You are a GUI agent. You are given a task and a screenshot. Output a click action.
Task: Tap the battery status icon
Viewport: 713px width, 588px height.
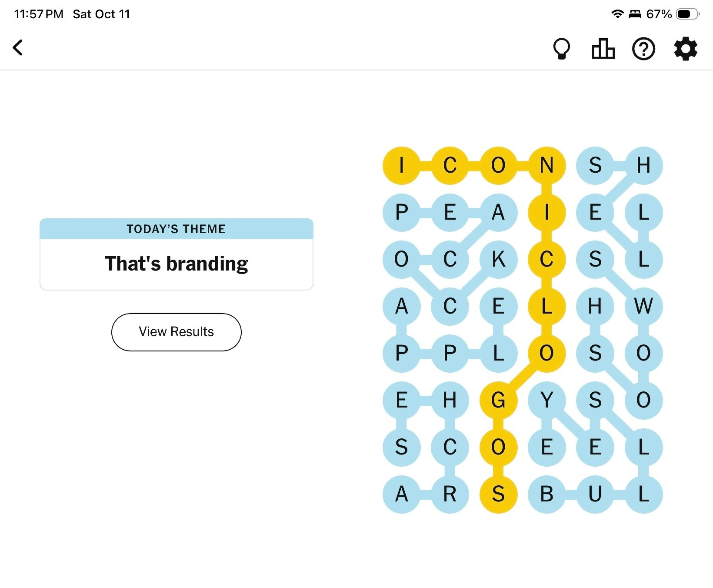[688, 14]
